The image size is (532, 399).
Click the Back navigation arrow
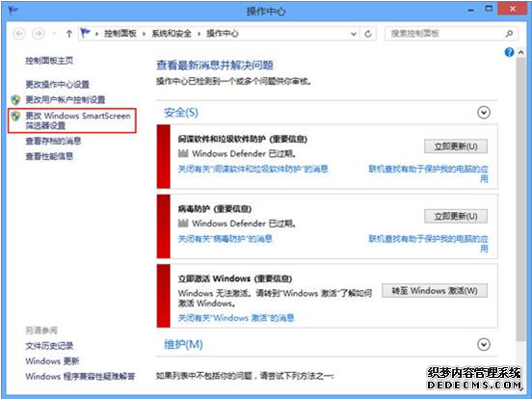[19, 34]
